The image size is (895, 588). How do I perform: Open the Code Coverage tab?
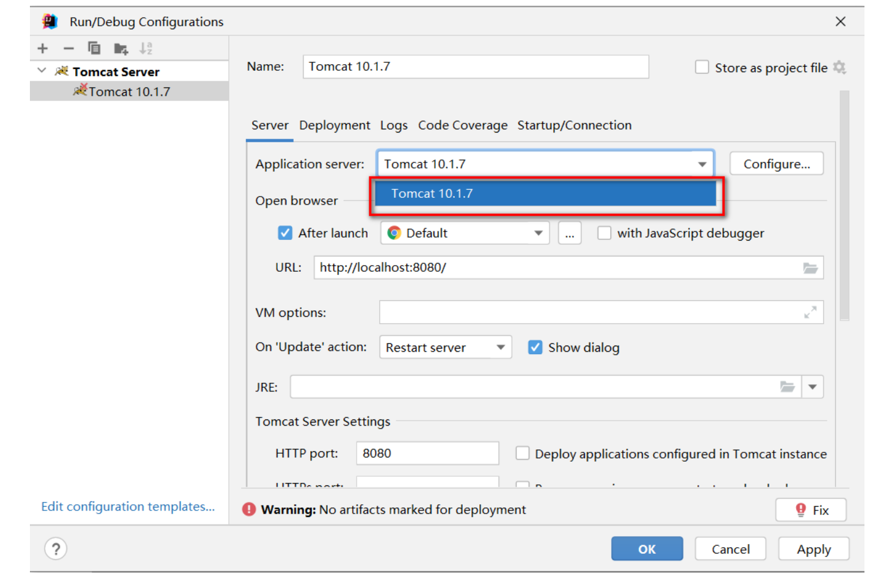pos(463,126)
